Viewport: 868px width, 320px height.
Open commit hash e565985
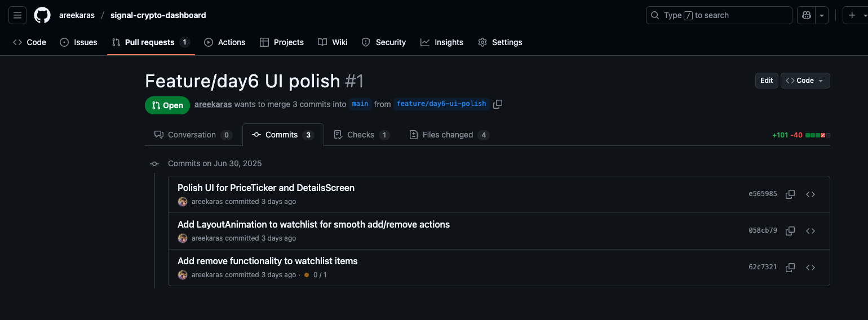[763, 194]
